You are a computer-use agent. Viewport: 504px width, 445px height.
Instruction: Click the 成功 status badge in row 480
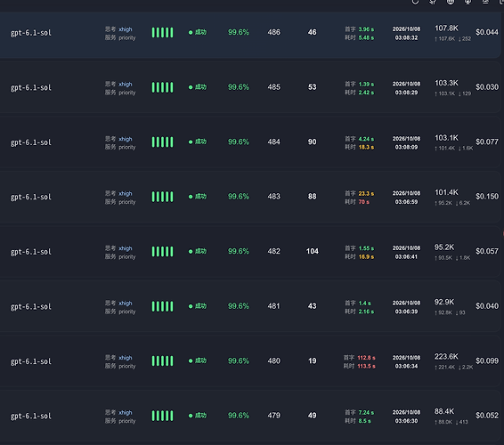point(198,360)
